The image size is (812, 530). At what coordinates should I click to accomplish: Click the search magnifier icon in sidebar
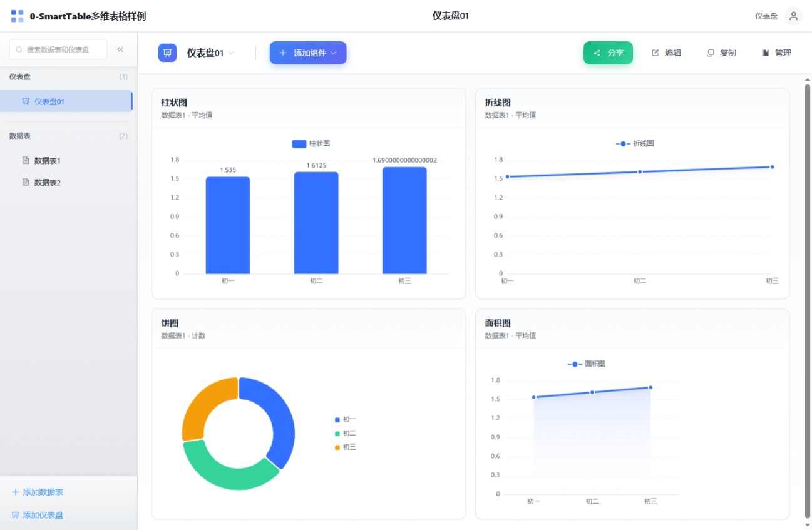(19, 49)
